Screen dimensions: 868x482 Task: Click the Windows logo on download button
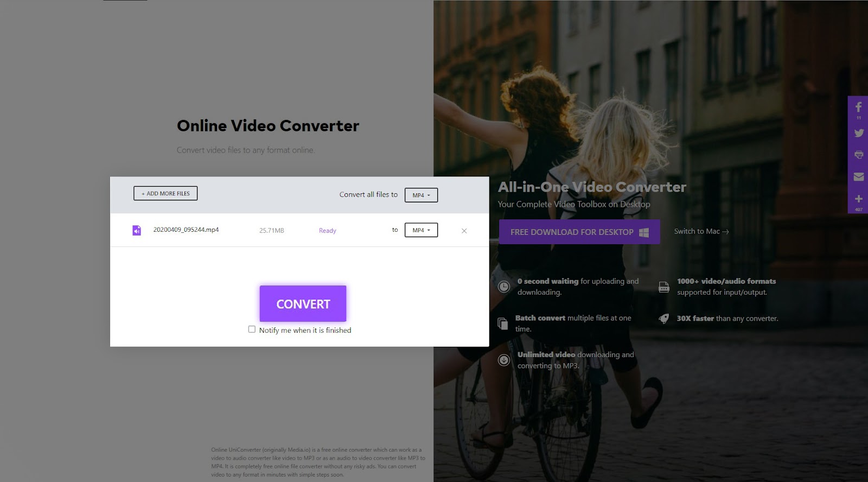644,232
